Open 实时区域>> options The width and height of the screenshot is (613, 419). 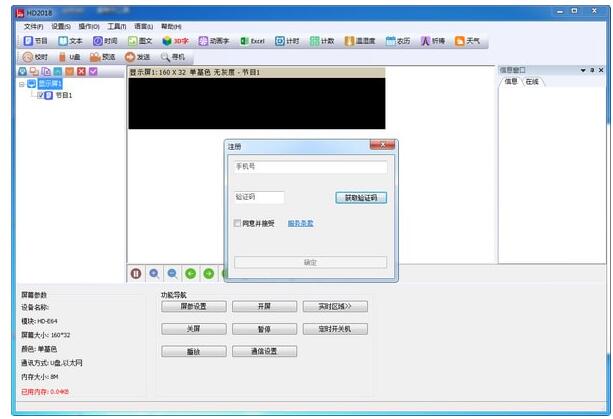pos(335,306)
